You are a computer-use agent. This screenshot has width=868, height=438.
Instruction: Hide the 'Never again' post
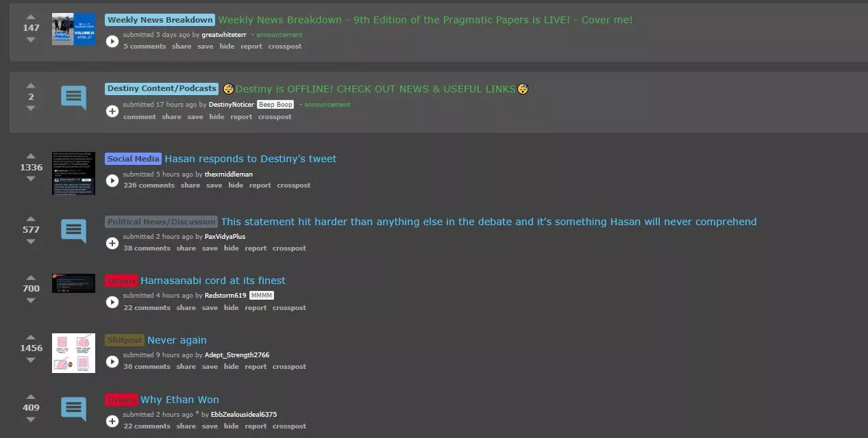coord(232,367)
